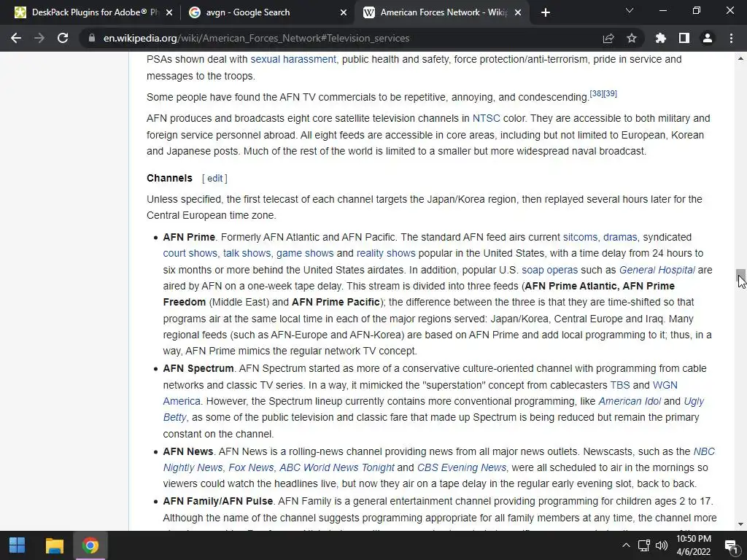Screen dimensions: 747x560
Task: Click the Chrome taskbar icon
Action: 90,545
